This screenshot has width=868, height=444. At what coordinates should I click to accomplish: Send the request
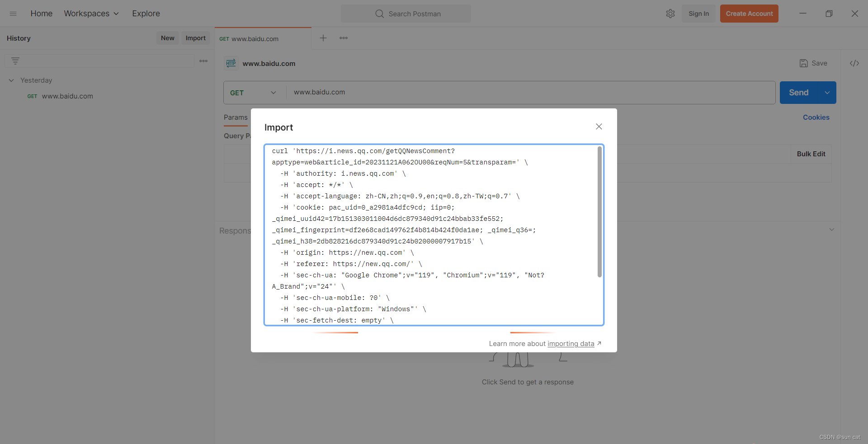point(799,93)
